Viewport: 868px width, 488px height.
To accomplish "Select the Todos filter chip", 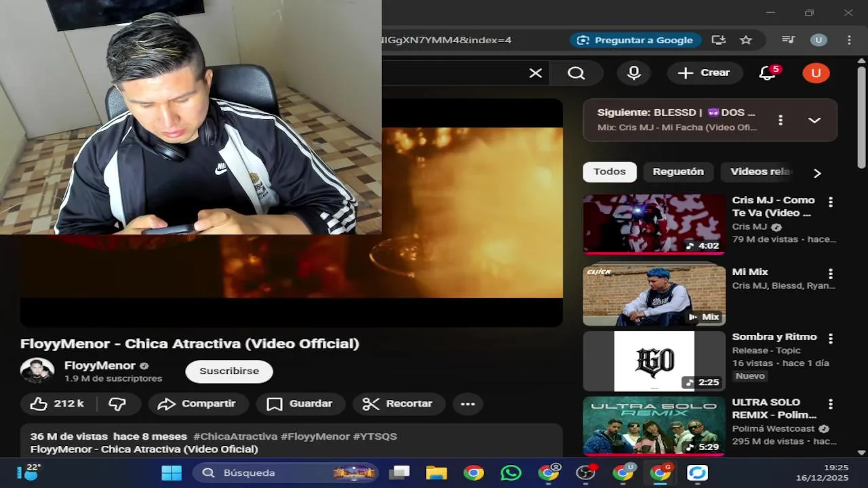I will pyautogui.click(x=610, y=172).
